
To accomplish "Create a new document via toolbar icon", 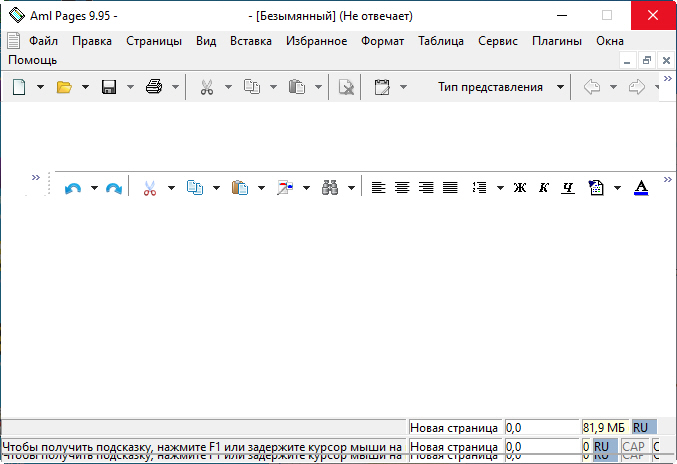I will click(x=19, y=87).
